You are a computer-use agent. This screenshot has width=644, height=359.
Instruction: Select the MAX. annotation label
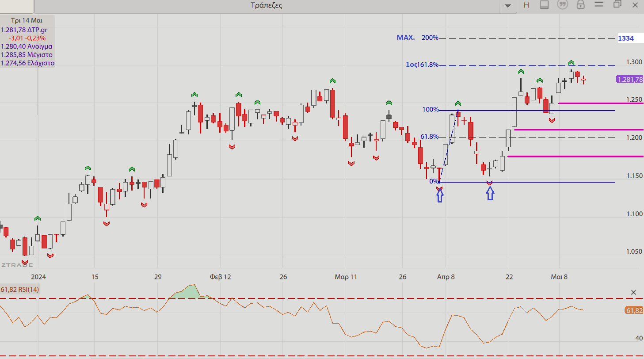pos(406,38)
